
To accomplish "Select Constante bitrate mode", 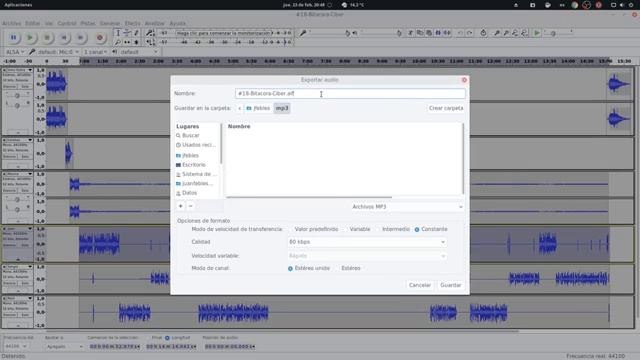I will click(x=431, y=229).
